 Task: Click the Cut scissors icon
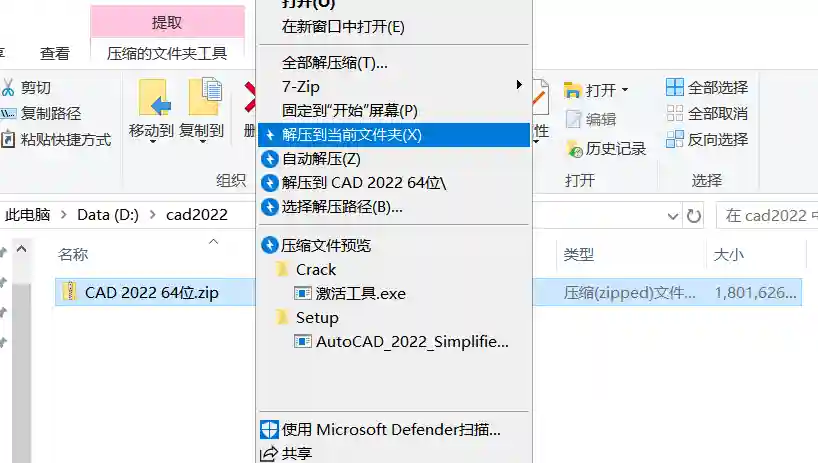(x=8, y=87)
